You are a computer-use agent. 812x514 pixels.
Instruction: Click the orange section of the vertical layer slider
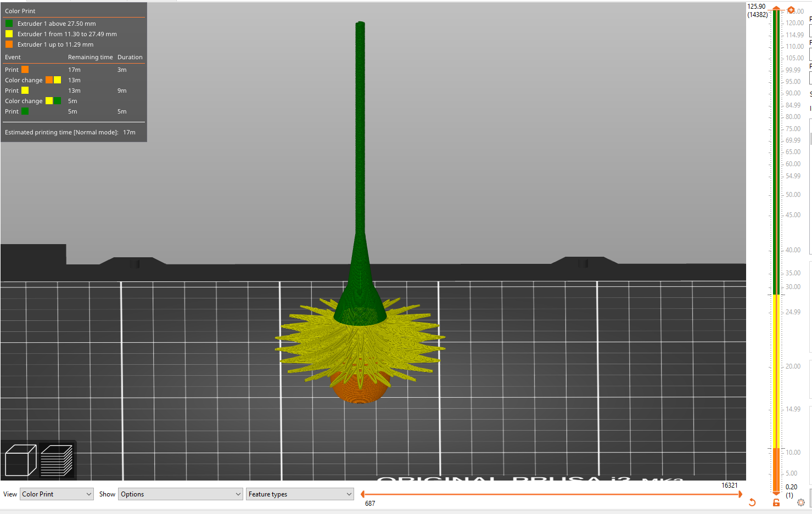[x=776, y=469]
